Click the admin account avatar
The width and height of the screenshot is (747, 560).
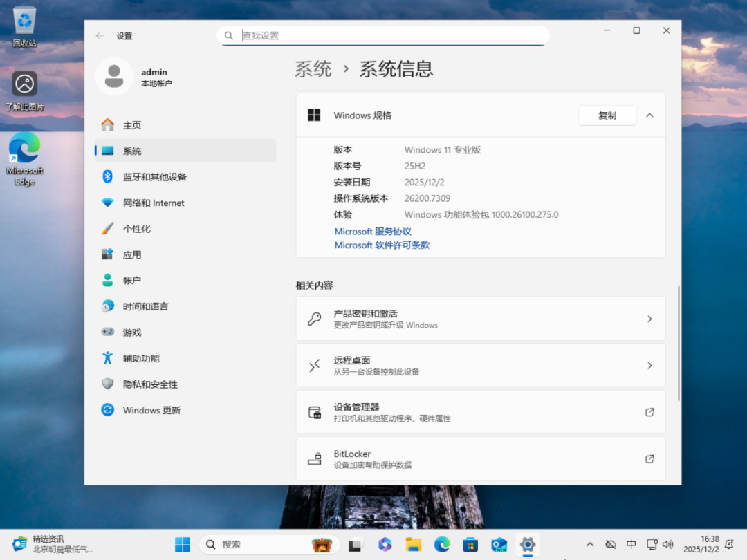pyautogui.click(x=114, y=77)
